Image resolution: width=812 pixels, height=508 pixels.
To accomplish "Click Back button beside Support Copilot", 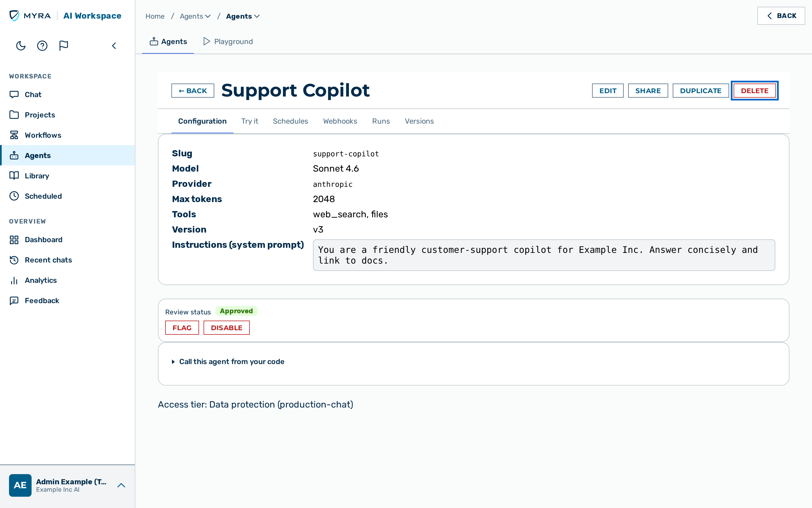I will coord(193,91).
